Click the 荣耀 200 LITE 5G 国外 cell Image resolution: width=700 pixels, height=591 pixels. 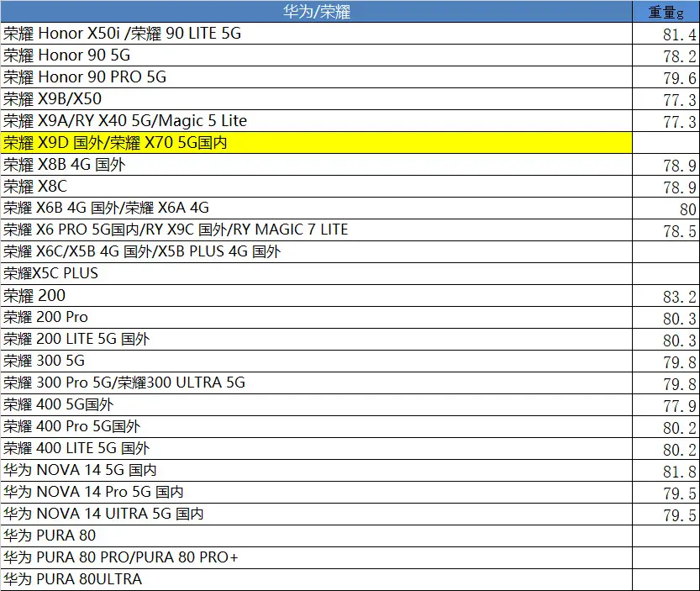(x=317, y=339)
